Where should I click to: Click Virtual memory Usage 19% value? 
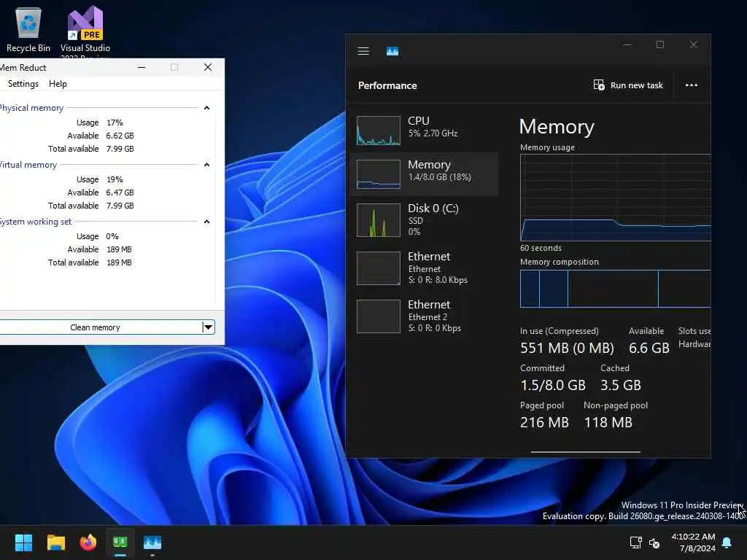115,179
